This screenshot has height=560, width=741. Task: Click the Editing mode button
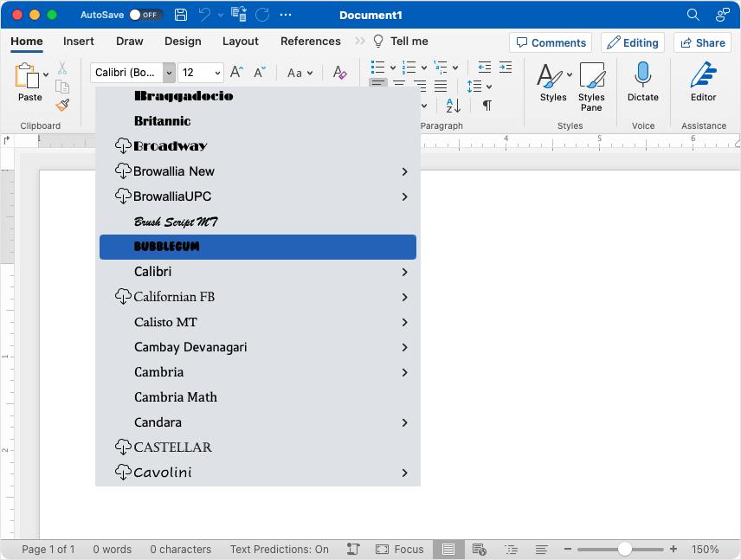pos(633,42)
